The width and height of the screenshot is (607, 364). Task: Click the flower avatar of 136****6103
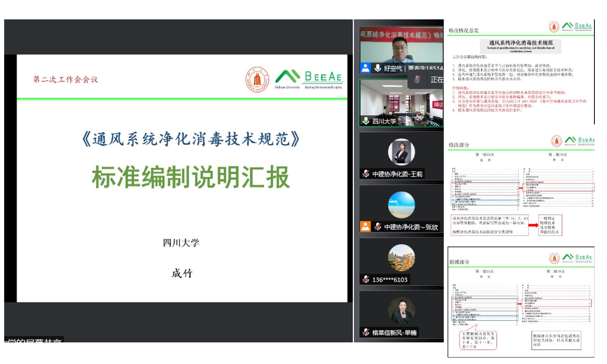click(401, 257)
